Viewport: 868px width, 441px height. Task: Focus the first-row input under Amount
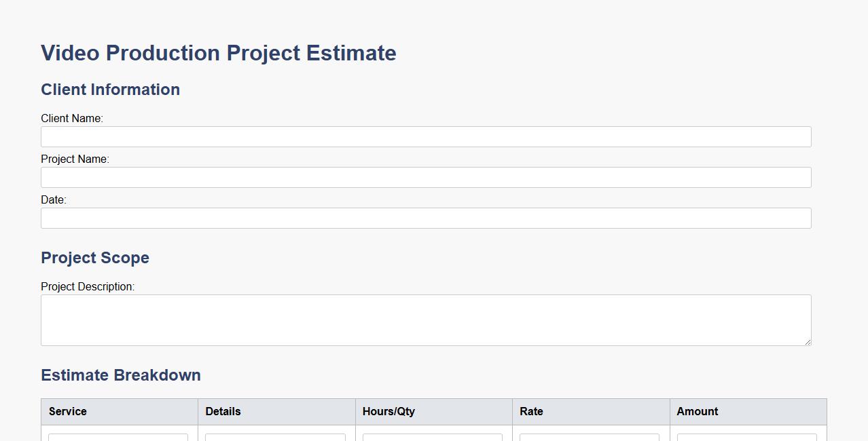click(746, 438)
